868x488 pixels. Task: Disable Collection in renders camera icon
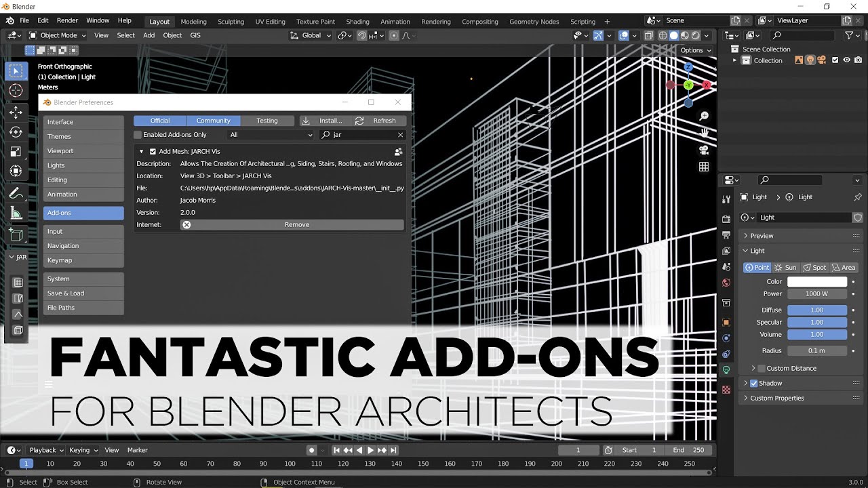(858, 60)
